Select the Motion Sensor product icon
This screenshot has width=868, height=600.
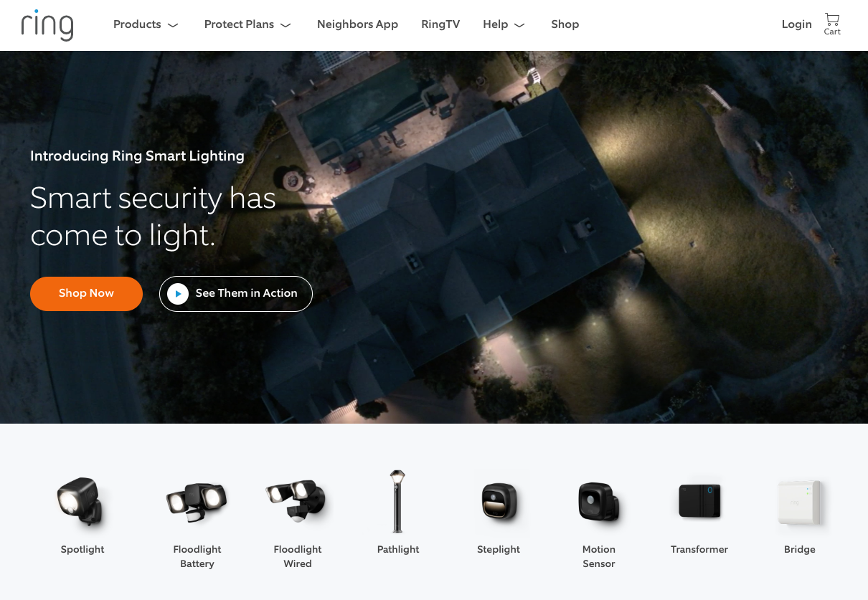pyautogui.click(x=599, y=502)
